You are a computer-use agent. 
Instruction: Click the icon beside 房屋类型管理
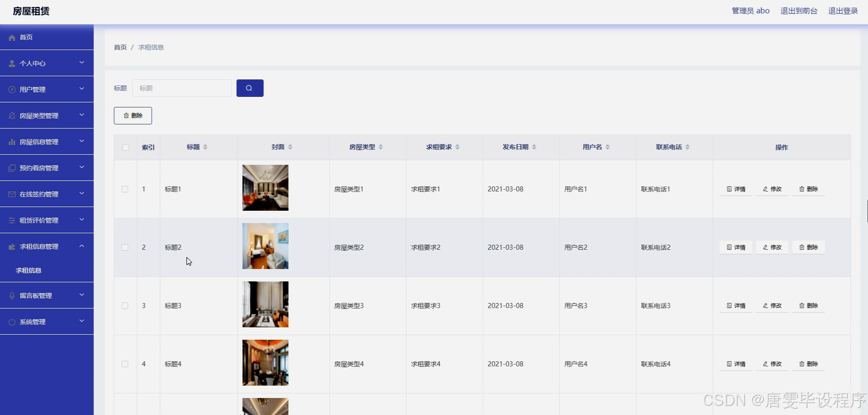12,116
